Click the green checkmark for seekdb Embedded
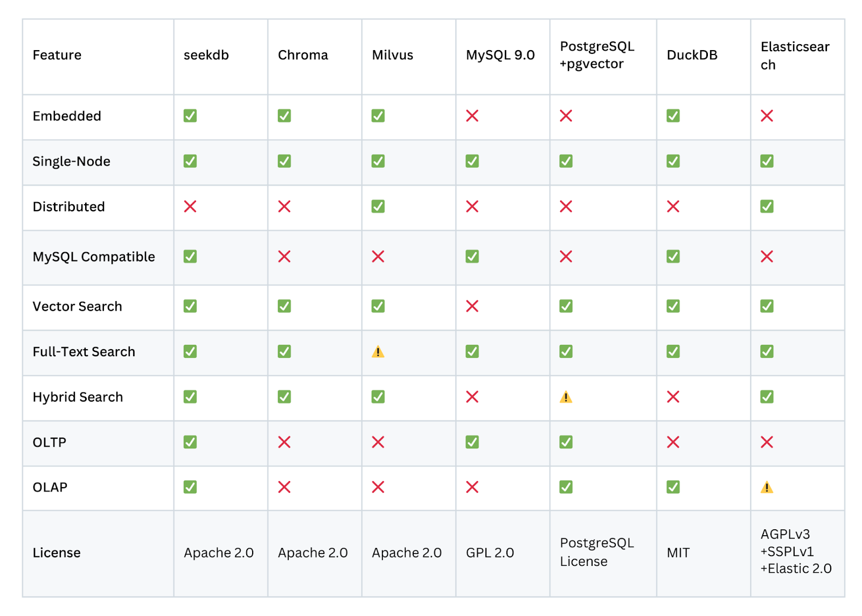The width and height of the screenshot is (862, 616). tap(190, 116)
